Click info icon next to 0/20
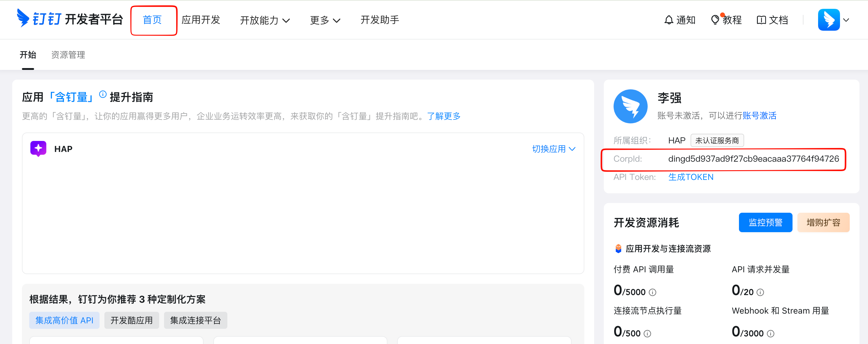Viewport: 868px width, 344px height. (x=760, y=292)
